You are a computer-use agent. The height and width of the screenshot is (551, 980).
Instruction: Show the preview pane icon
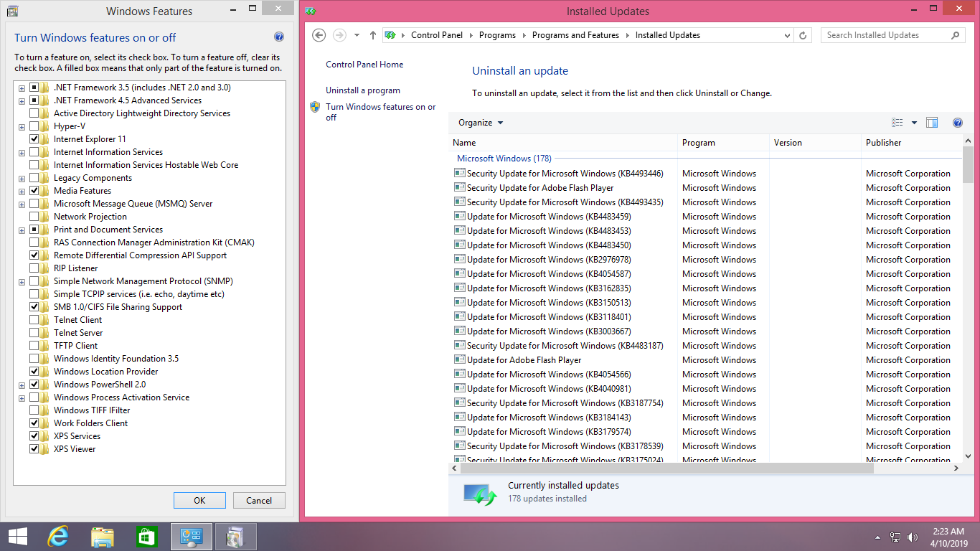pyautogui.click(x=932, y=123)
